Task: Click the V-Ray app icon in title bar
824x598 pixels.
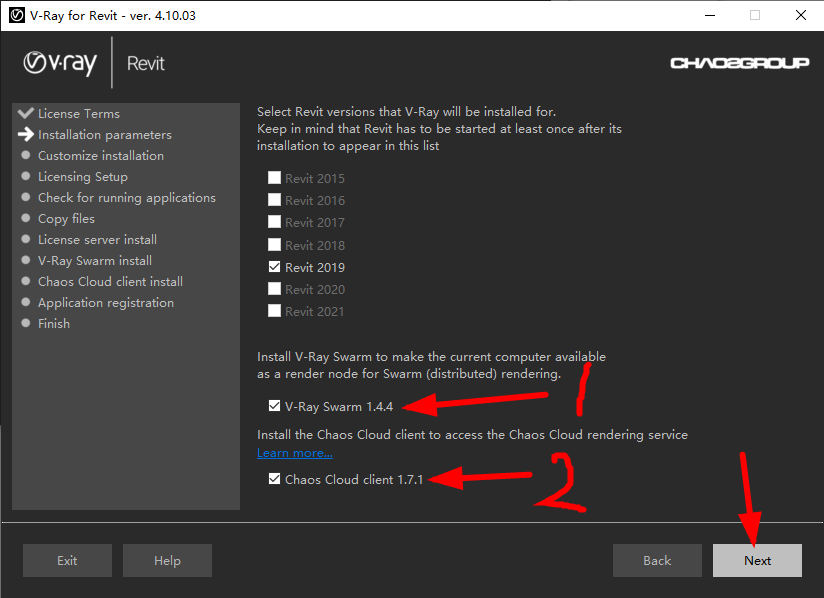Action: pyautogui.click(x=16, y=15)
